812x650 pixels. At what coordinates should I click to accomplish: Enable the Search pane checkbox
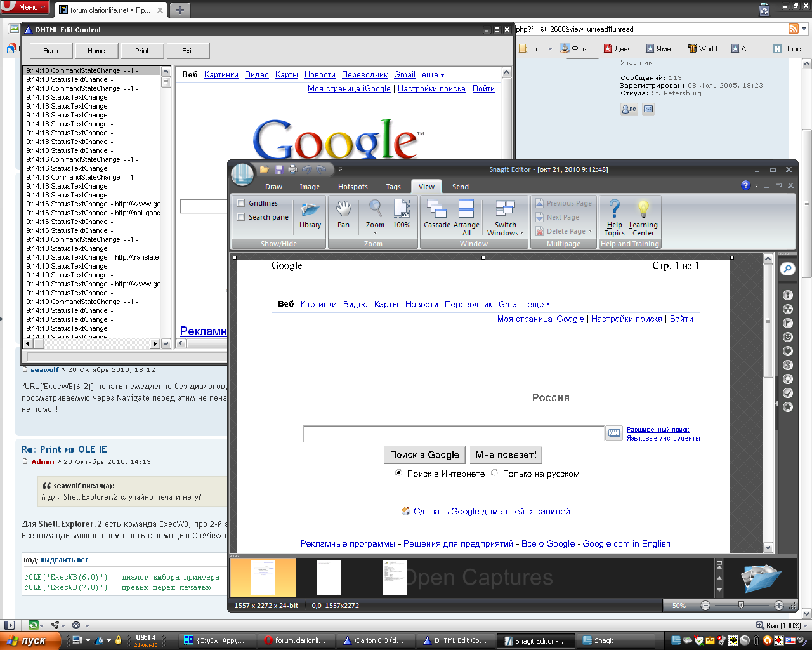241,217
